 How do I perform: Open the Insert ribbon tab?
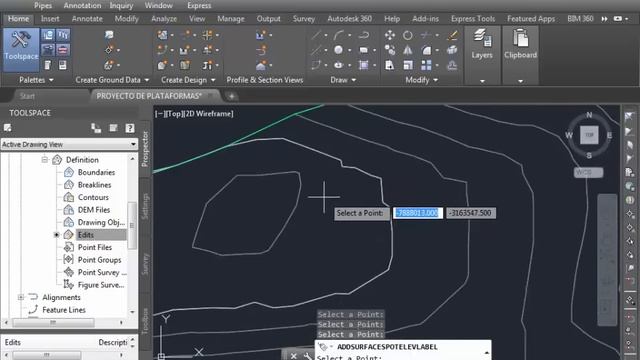50,19
